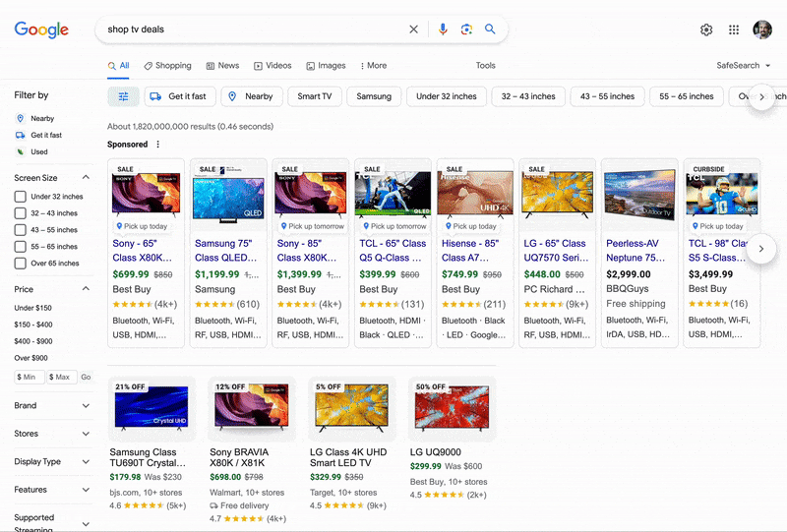Click the $ Min price input field
Screen dimensions: 787x532
click(x=30, y=377)
